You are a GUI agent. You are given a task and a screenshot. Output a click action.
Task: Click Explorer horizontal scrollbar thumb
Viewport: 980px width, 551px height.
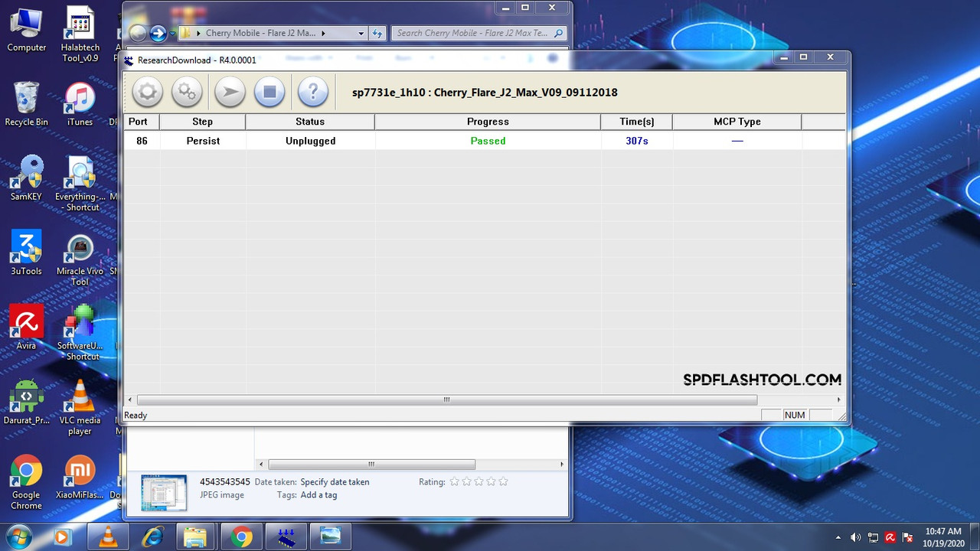point(371,464)
